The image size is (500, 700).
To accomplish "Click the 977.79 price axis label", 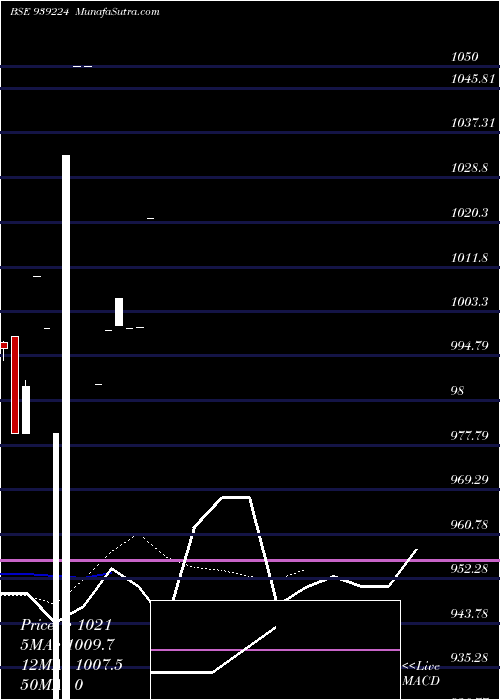I will tap(470, 435).
